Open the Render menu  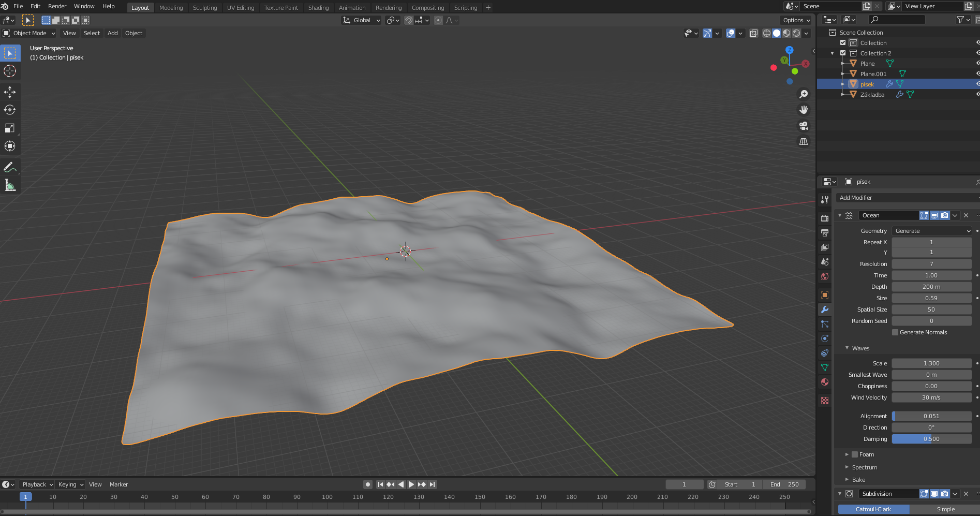[x=57, y=6]
